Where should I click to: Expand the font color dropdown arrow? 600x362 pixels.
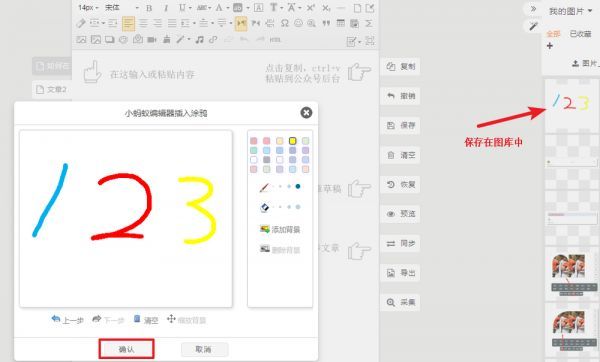(228, 8)
